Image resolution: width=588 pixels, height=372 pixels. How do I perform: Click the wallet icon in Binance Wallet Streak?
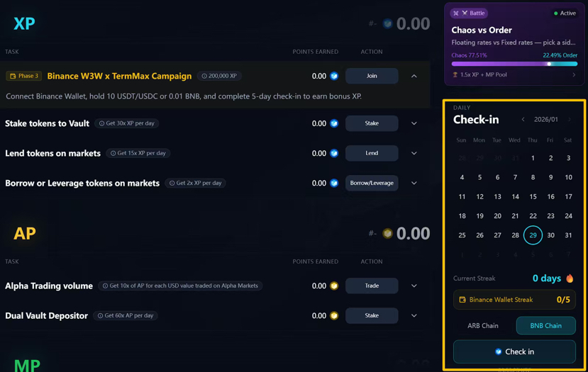click(x=462, y=300)
